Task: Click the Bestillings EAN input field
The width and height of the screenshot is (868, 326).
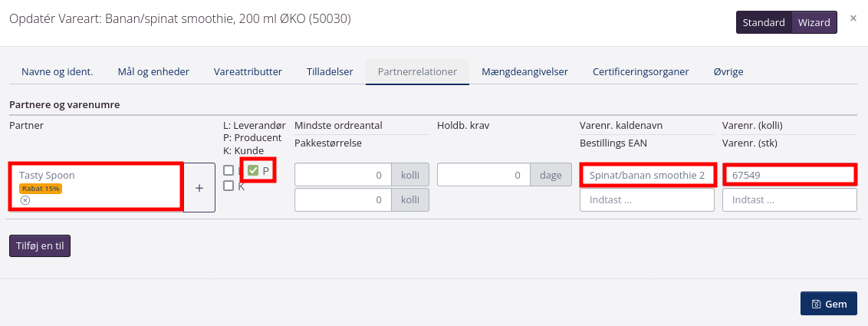Action: click(x=647, y=199)
